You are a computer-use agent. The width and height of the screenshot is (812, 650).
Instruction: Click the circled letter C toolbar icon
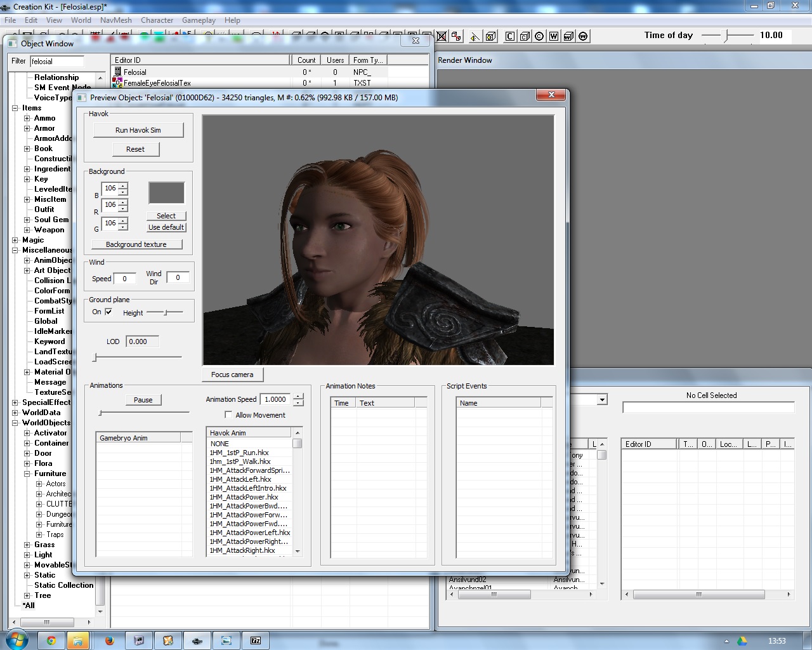click(x=539, y=36)
